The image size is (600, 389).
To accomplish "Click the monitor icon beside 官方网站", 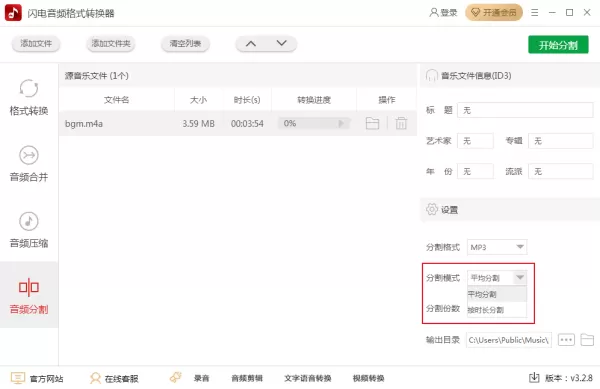I will [x=18, y=378].
